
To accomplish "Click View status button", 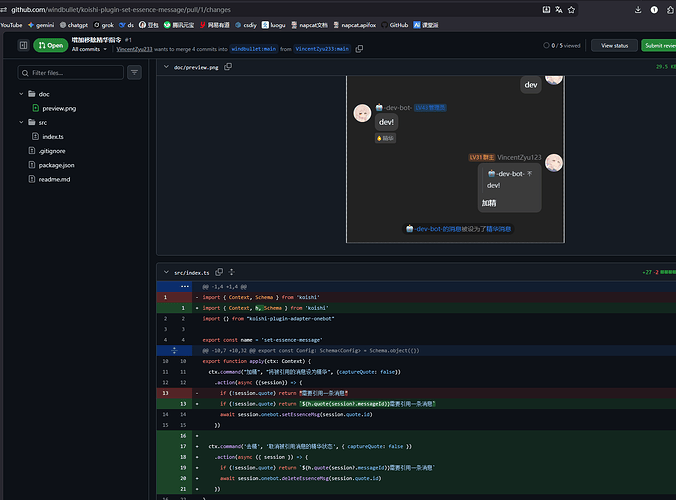I will tap(614, 45).
